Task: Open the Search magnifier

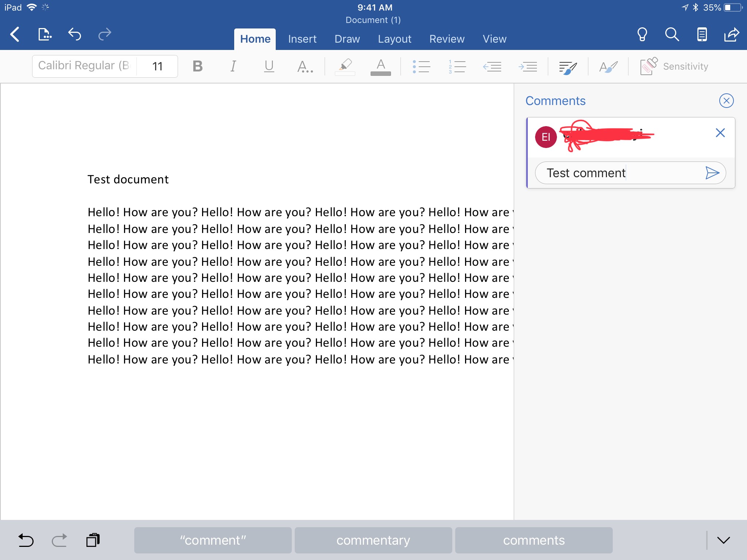Action: click(x=672, y=35)
